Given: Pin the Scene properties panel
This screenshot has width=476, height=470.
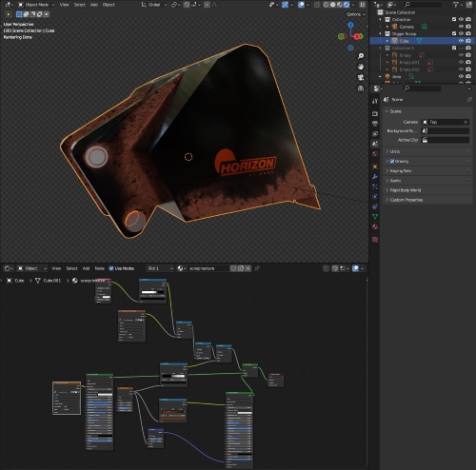Looking at the screenshot, I should coord(469,100).
